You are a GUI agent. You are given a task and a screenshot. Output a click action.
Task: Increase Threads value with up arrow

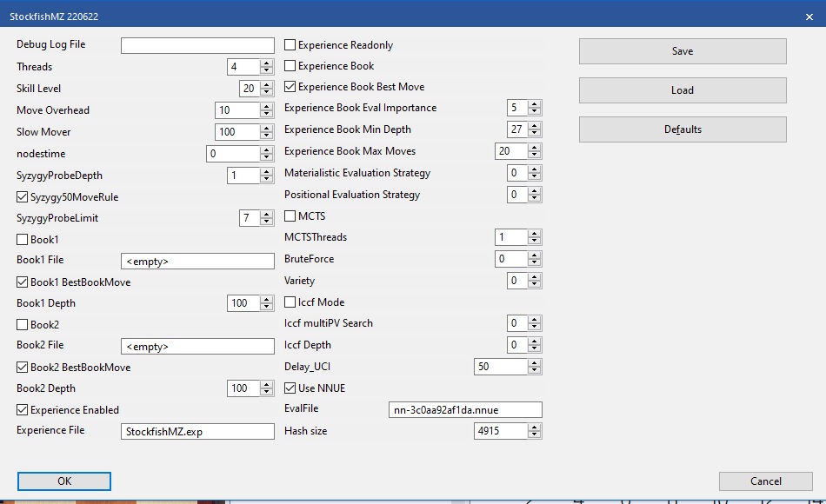pyautogui.click(x=267, y=63)
